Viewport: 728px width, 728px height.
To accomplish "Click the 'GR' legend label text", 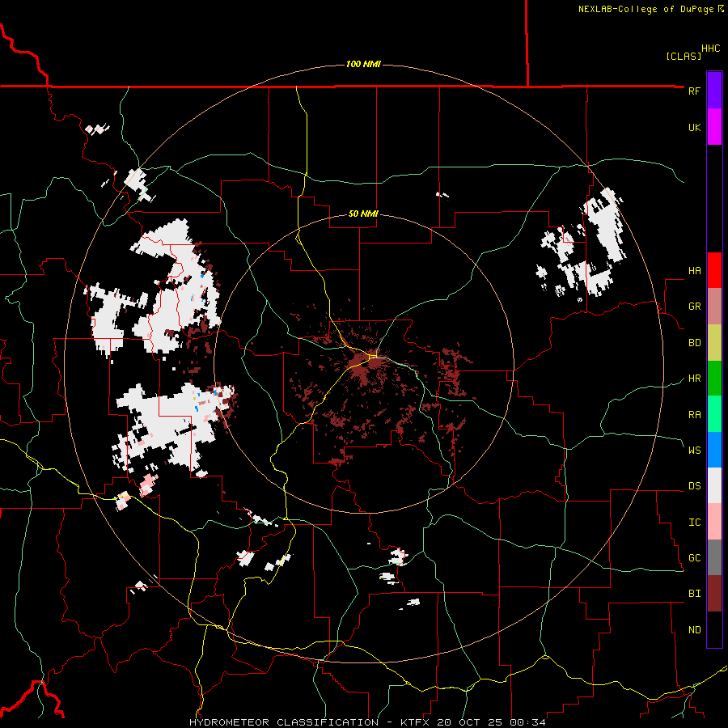I will (x=694, y=307).
